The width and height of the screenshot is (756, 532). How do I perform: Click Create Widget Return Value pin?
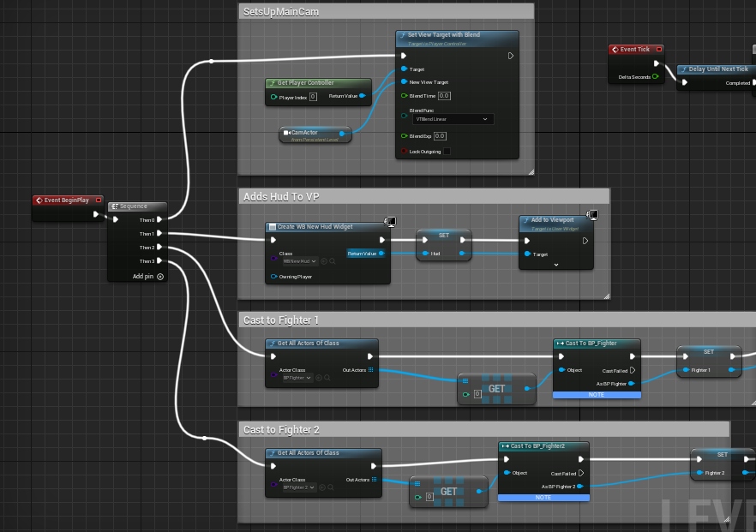click(x=381, y=253)
